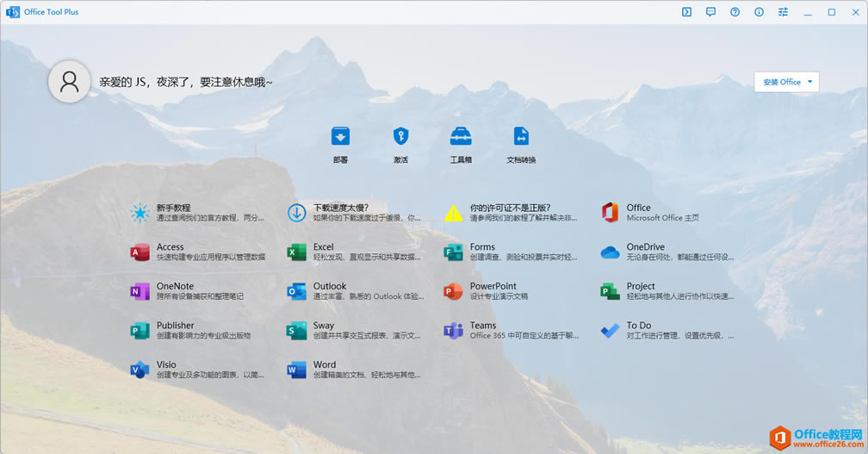The height and width of the screenshot is (454, 868).
Task: Select the Excel title text
Action: tap(323, 247)
